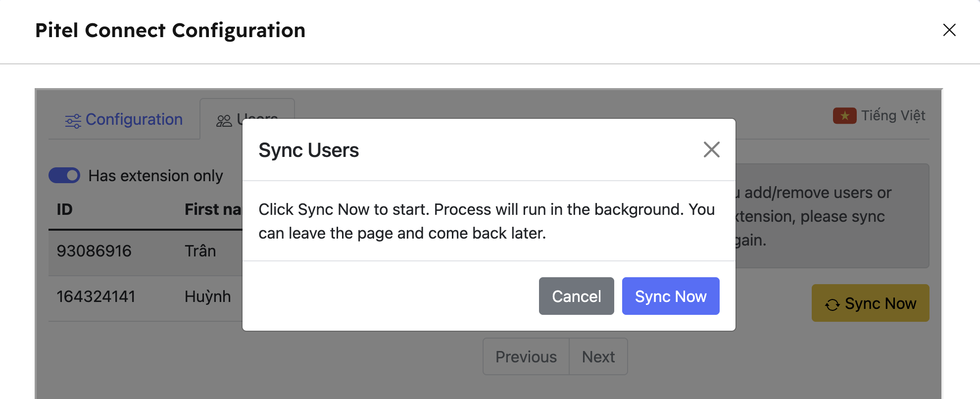Image resolution: width=980 pixels, height=399 pixels.
Task: Go to the Previous page
Action: tap(526, 356)
